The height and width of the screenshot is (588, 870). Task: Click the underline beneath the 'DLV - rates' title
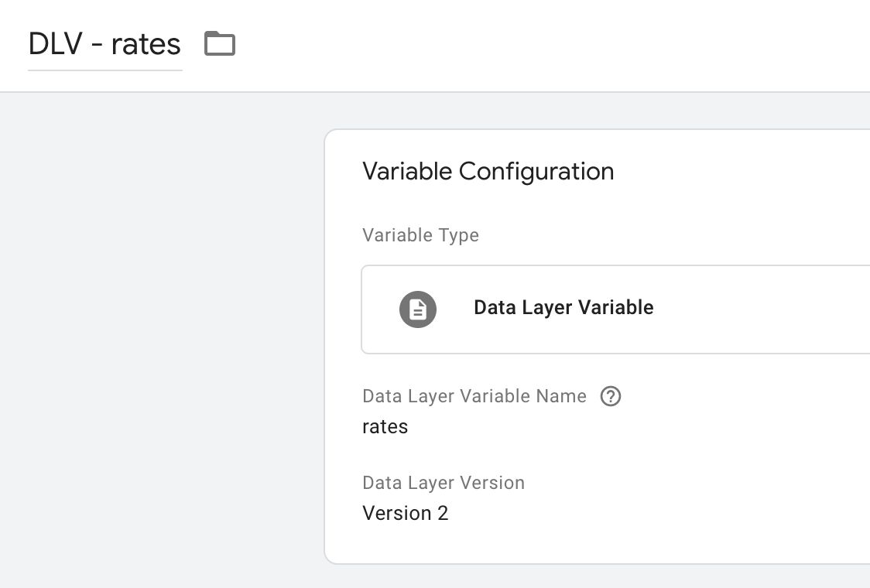tap(104, 70)
